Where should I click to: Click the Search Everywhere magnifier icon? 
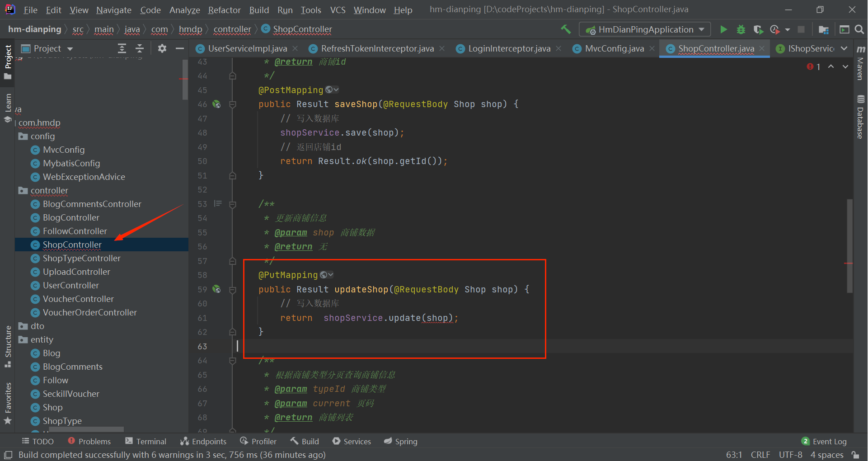pos(859,29)
